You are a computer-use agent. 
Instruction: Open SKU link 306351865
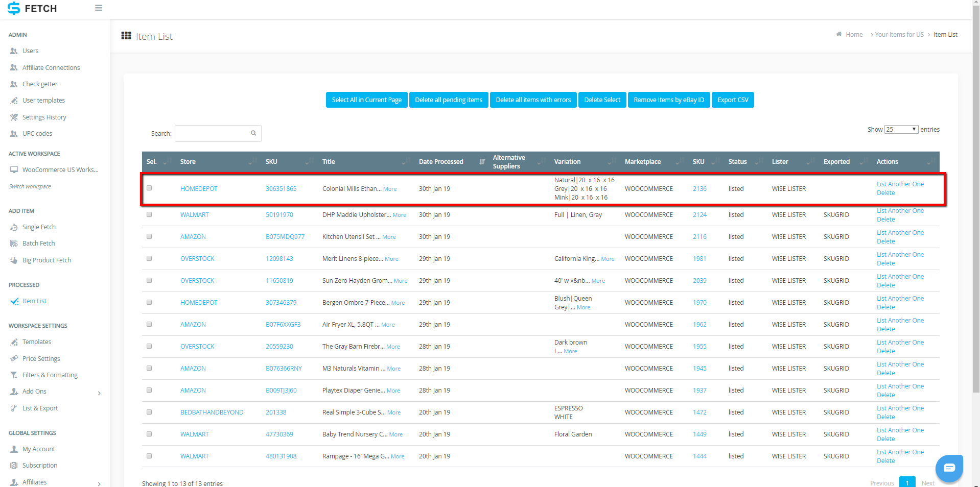(x=281, y=189)
